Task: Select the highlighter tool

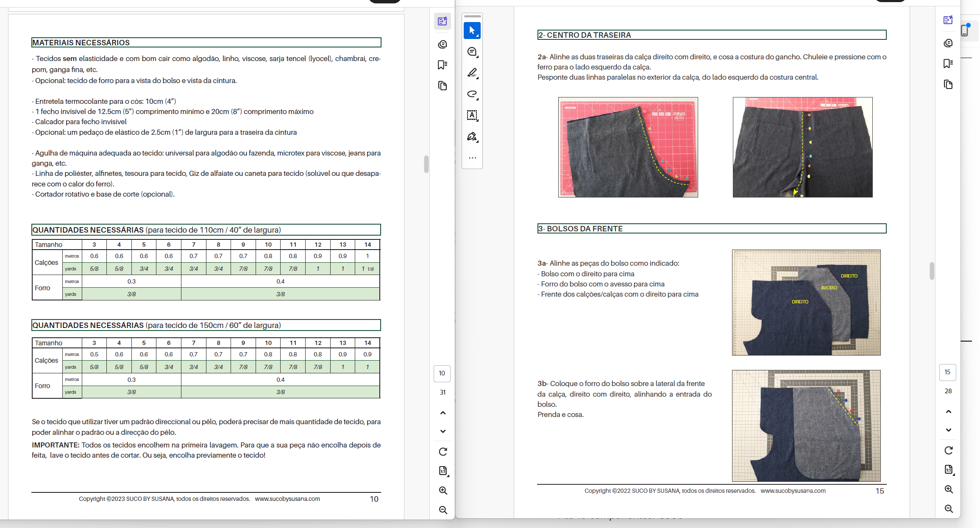Action: pyautogui.click(x=472, y=73)
